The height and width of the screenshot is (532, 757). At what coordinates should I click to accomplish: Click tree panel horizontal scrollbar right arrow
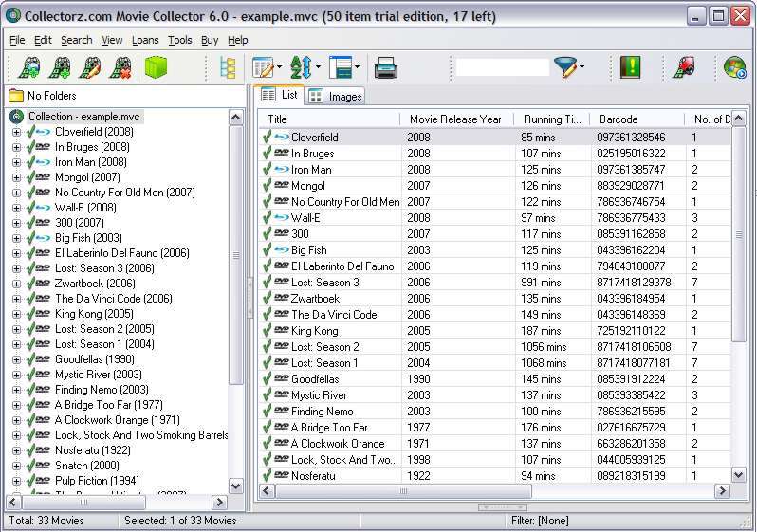point(220,503)
